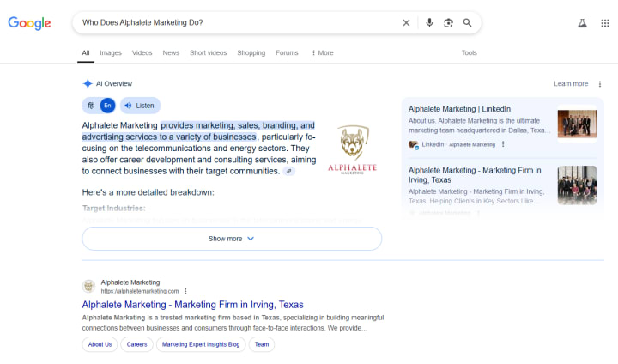Click the LinkedIn source favicon
This screenshot has height=364, width=618.
click(414, 145)
